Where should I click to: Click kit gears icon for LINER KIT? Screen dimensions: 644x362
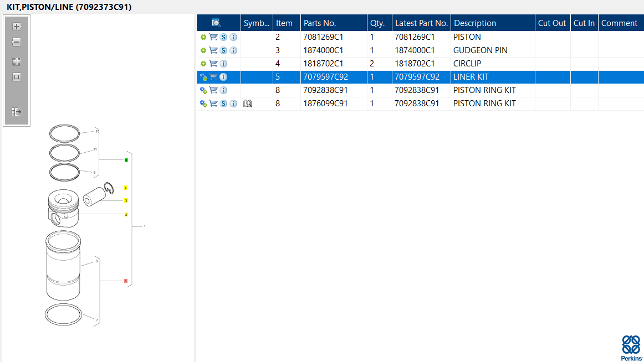[x=203, y=77]
